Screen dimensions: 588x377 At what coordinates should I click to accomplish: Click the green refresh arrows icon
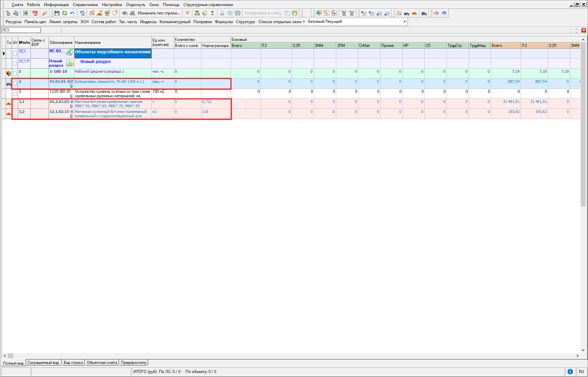[65, 13]
